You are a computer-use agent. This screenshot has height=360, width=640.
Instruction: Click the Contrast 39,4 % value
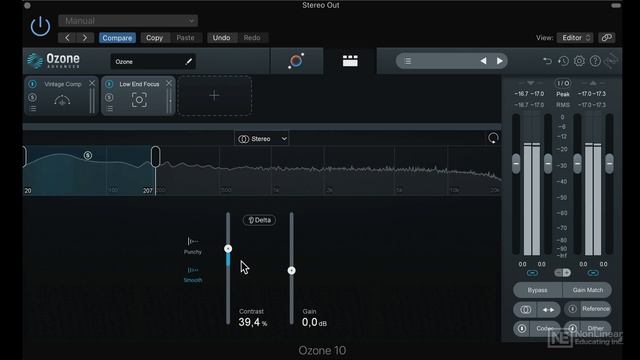(253, 322)
